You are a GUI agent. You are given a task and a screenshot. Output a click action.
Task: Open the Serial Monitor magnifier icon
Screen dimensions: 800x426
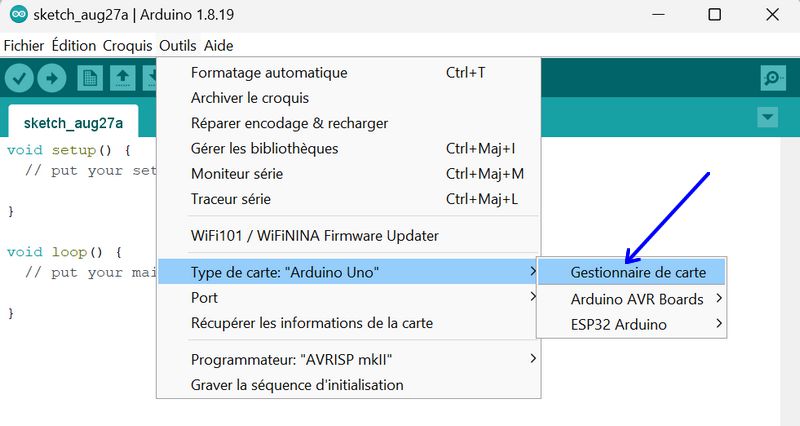coord(773,78)
